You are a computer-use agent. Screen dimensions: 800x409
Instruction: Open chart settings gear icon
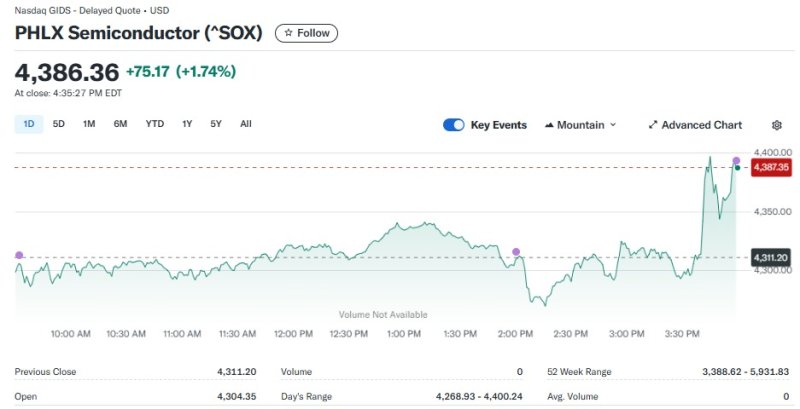coord(777,125)
